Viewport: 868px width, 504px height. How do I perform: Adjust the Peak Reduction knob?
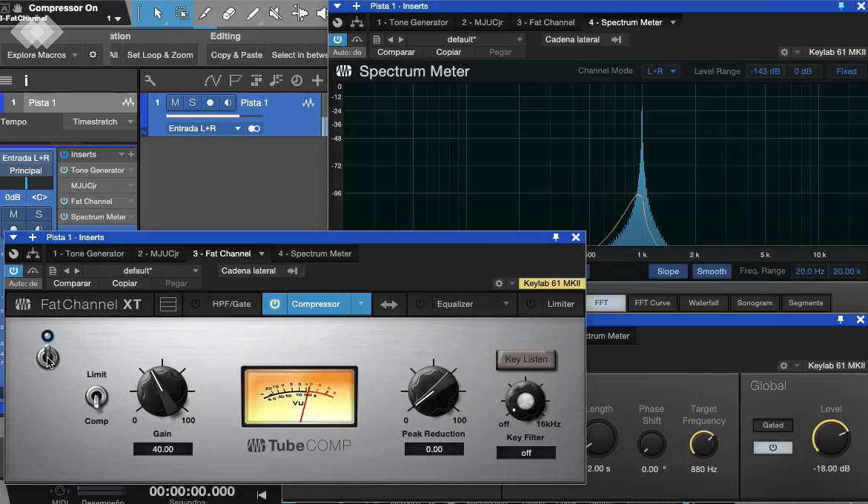[x=434, y=391]
